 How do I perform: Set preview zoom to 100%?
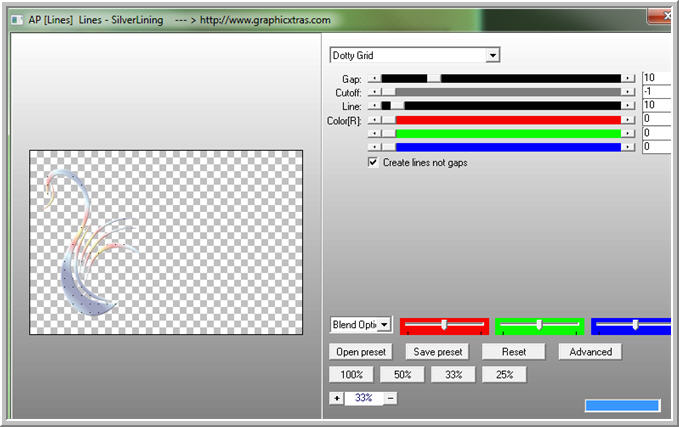[x=351, y=375]
